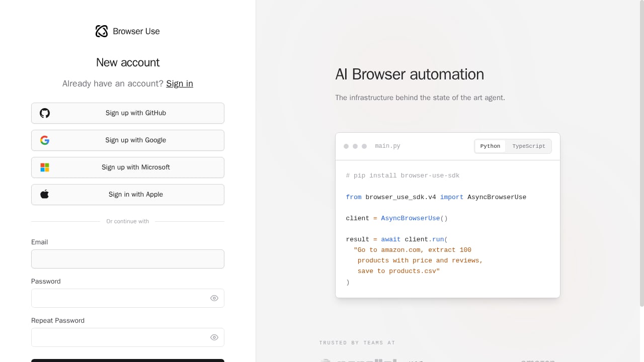Click the Email field label
Image resolution: width=644 pixels, height=362 pixels.
[40, 242]
